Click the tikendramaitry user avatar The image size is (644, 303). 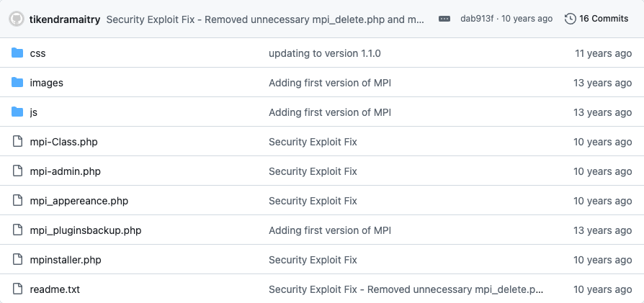click(x=17, y=19)
